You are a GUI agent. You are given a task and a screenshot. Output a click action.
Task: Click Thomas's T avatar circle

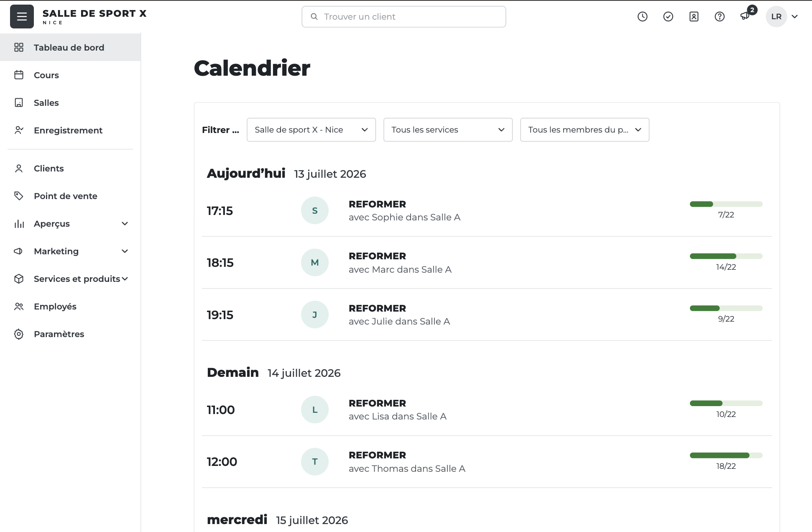tap(315, 461)
